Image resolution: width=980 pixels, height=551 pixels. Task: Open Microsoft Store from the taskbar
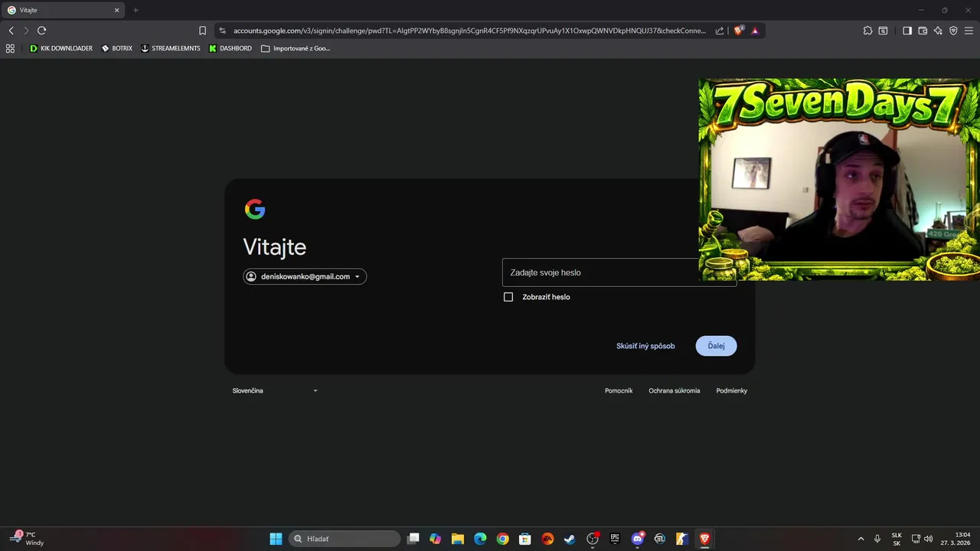tap(525, 539)
